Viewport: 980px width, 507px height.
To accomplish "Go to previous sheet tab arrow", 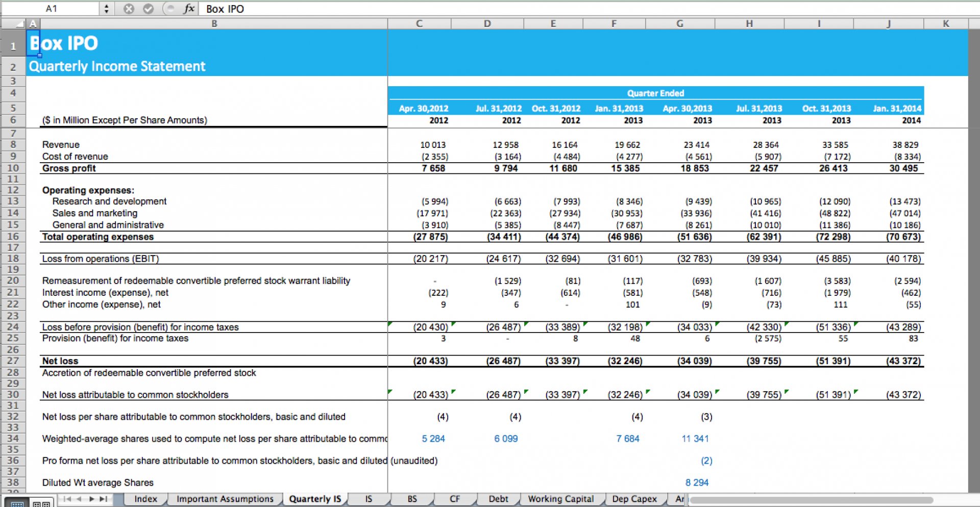I will [x=79, y=499].
